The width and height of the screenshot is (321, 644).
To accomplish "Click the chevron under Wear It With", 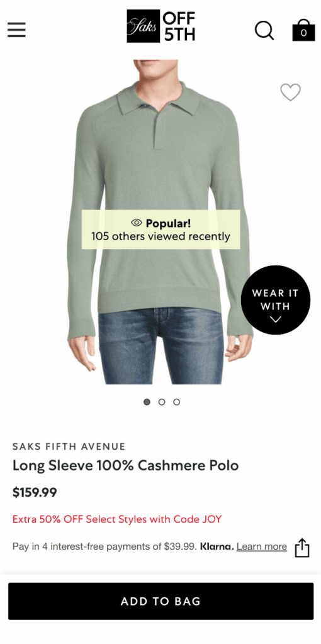I will pos(276,319).
